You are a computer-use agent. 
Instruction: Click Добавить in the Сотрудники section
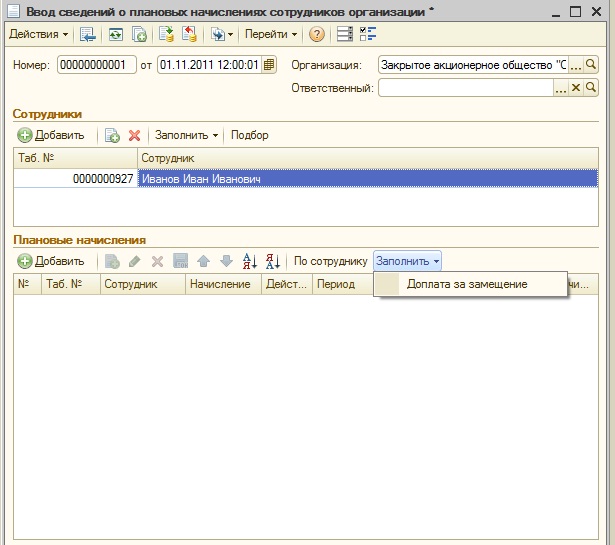click(51, 135)
